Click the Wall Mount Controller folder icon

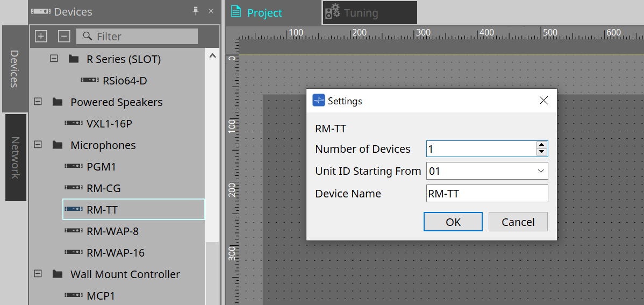click(58, 274)
